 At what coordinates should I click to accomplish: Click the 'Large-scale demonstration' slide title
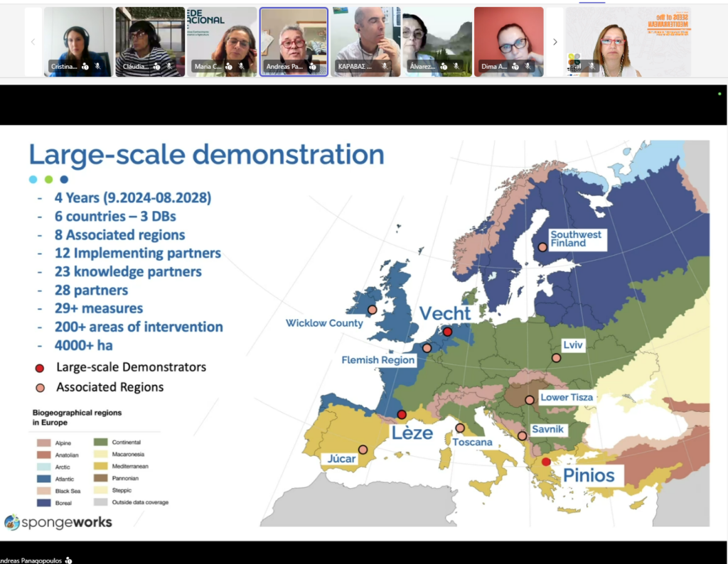pyautogui.click(x=207, y=154)
